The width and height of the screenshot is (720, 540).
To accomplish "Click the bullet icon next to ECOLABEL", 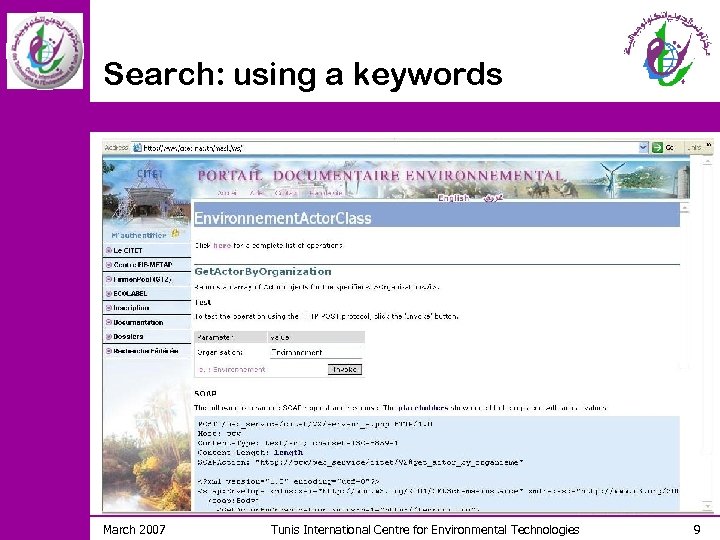I will (109, 293).
